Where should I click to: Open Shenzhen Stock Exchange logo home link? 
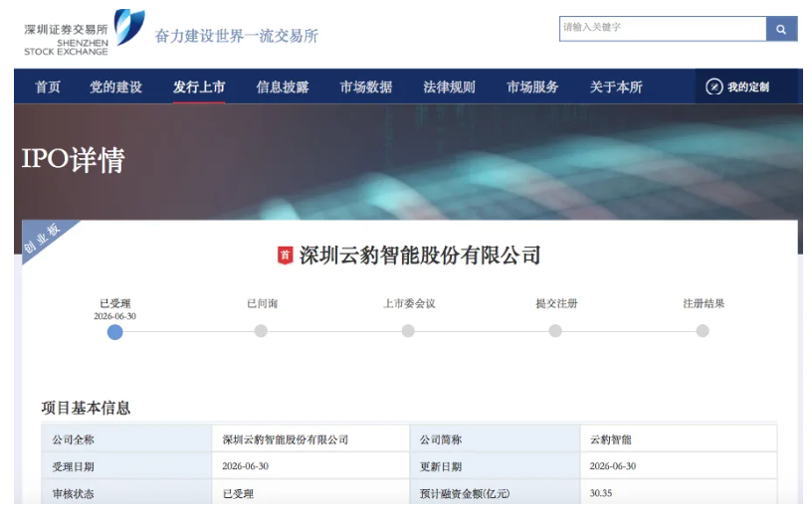click(85, 33)
